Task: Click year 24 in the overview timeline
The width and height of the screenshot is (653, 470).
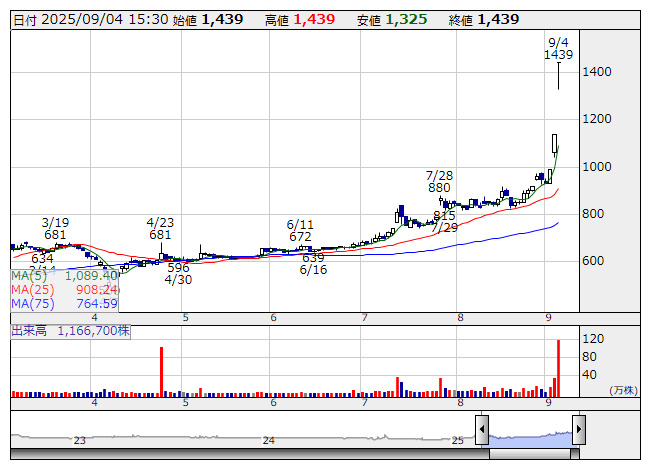Action: [x=268, y=440]
